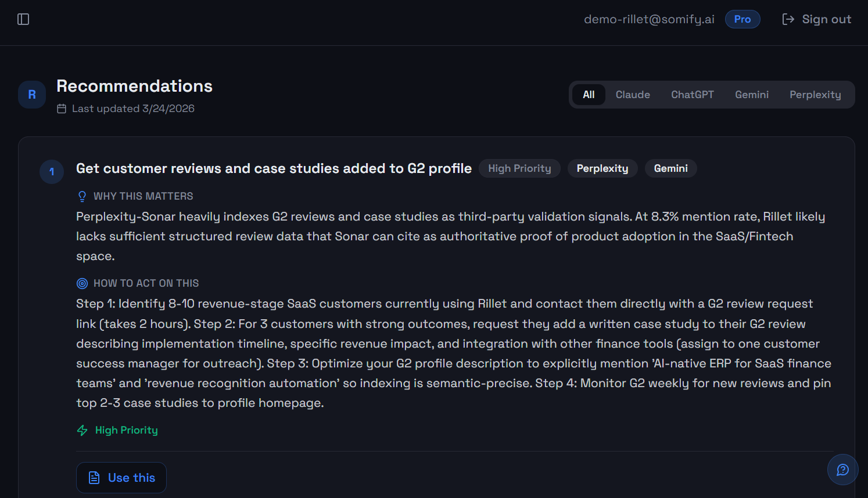
Task: Filter recommendations by ChatGPT
Action: [x=692, y=95]
